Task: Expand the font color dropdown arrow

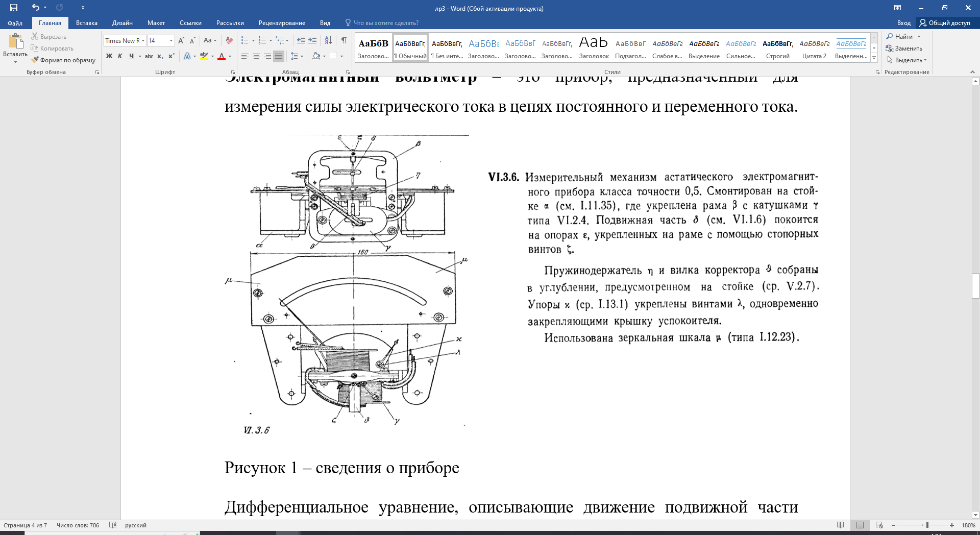Action: pos(230,56)
